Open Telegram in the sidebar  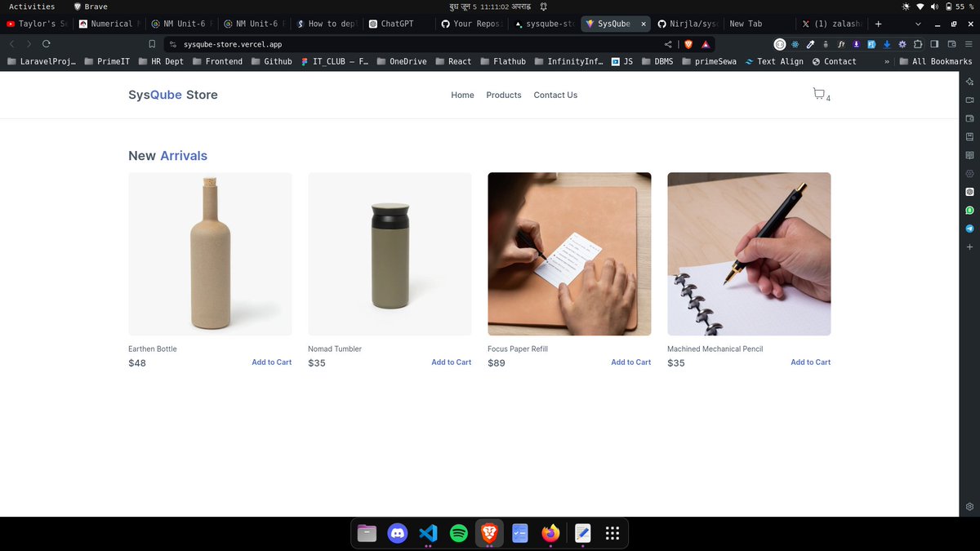969,229
